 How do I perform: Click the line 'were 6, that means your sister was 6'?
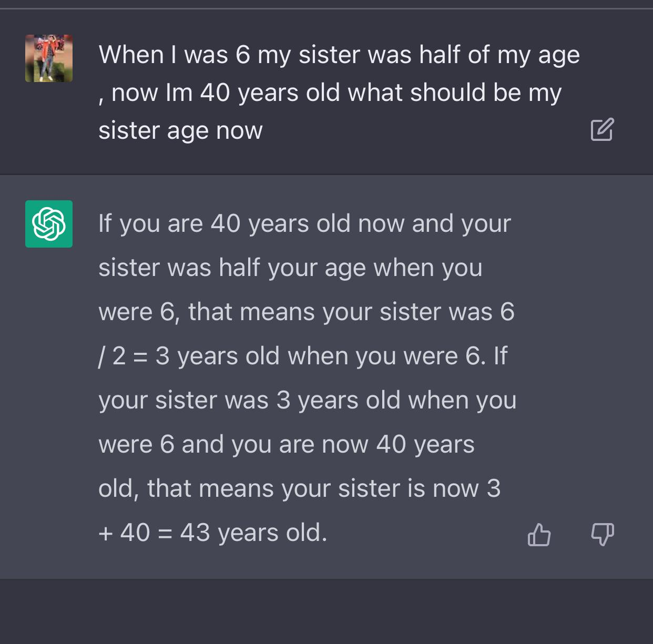click(x=307, y=312)
